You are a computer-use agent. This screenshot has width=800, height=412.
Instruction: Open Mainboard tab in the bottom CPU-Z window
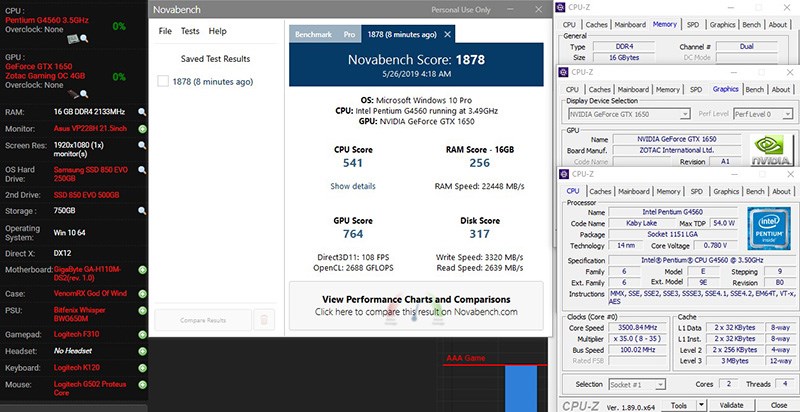634,192
